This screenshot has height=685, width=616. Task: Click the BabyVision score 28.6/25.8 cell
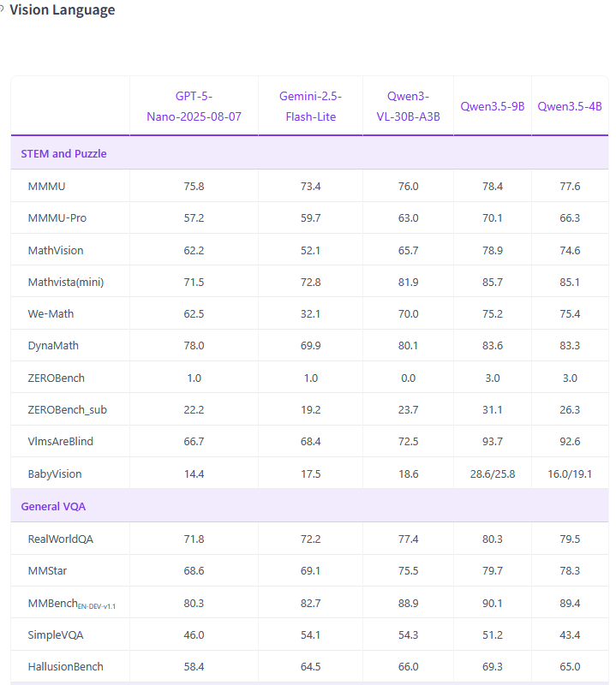pos(493,474)
